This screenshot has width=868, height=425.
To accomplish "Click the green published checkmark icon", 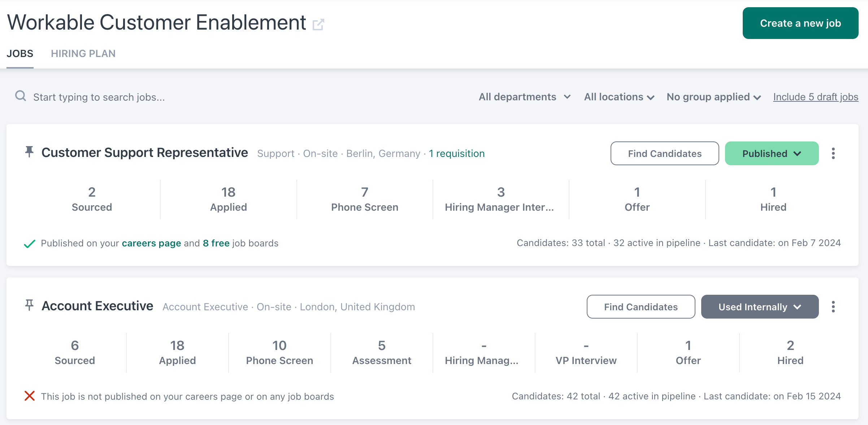I will (30, 243).
